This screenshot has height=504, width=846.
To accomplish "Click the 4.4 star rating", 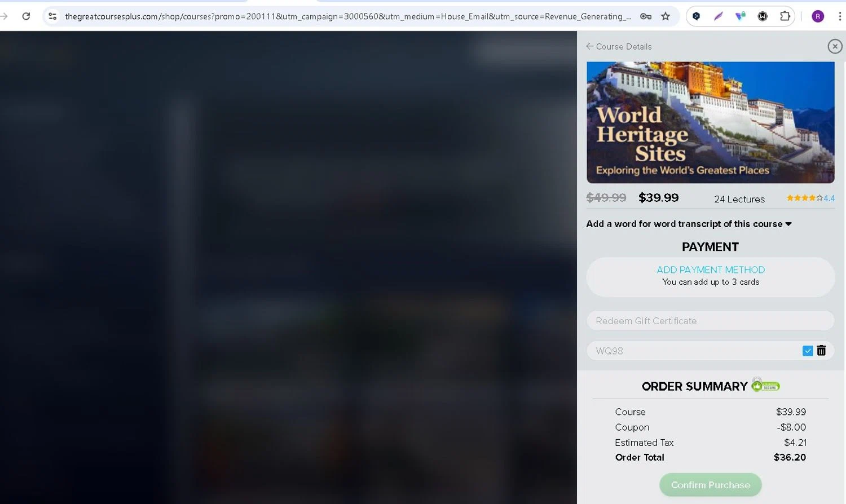I will point(810,198).
